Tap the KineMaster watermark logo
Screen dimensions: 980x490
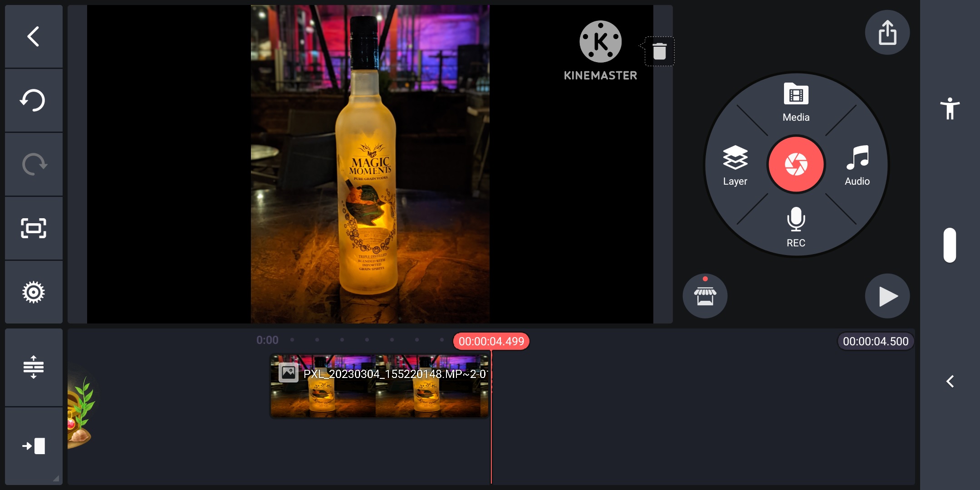tap(600, 50)
